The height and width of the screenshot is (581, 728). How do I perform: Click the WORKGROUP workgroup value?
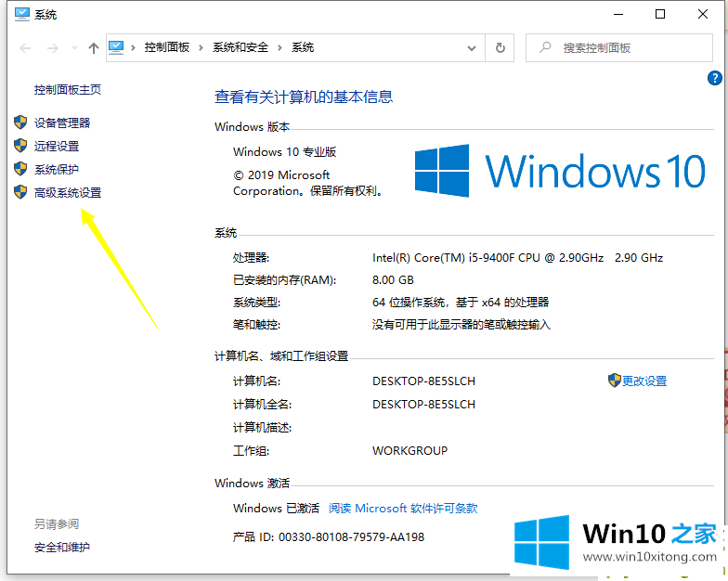coord(410,451)
